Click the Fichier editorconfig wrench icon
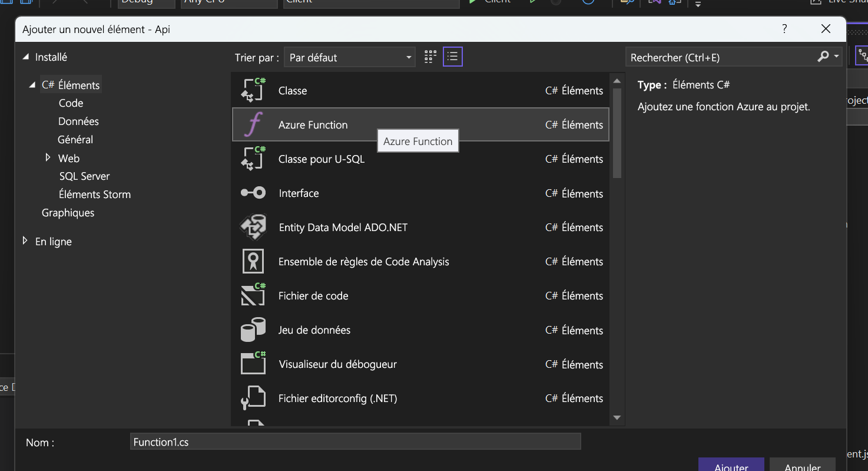 coord(254,398)
